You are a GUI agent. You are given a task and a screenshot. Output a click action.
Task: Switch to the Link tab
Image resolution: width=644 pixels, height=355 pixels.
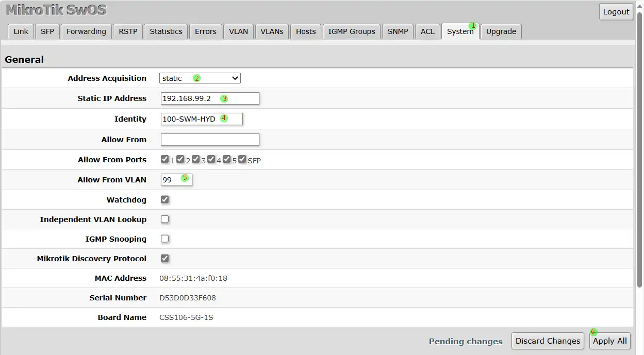tap(21, 31)
